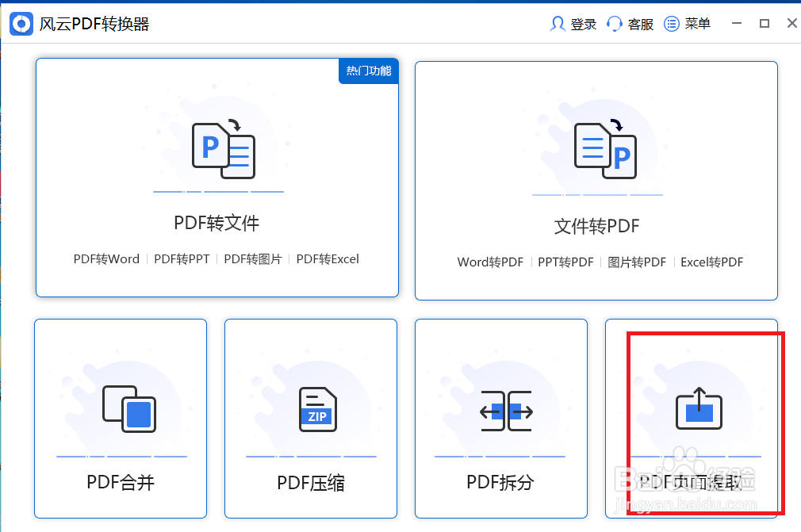
Task: Open the 菜单 list menu icon
Action: pos(671,24)
